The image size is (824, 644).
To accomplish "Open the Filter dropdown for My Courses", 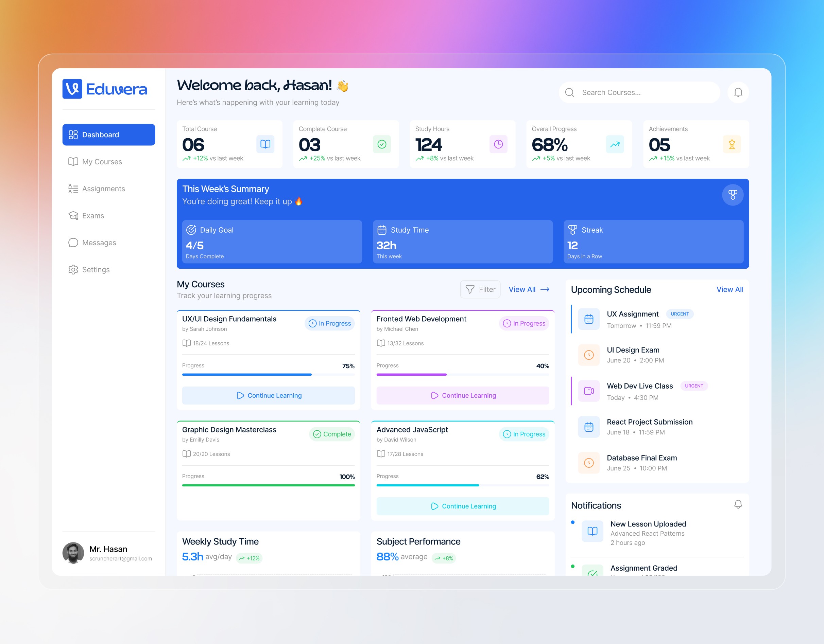I will pyautogui.click(x=480, y=289).
